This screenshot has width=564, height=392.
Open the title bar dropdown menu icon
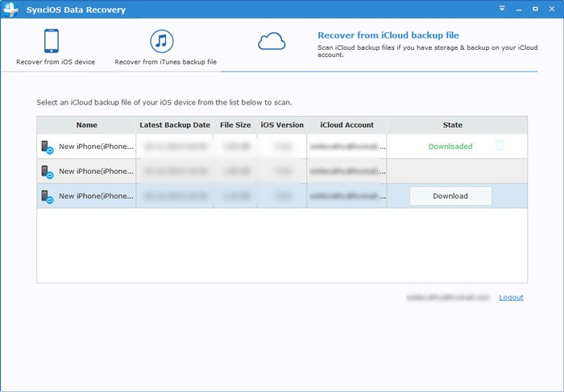point(502,9)
